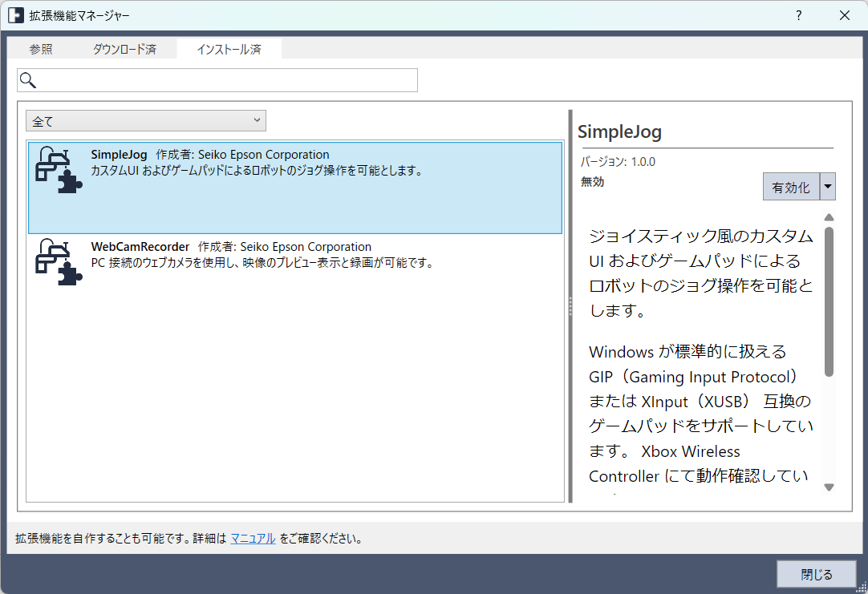Focus the extension search input field
868x594 pixels.
(x=226, y=80)
